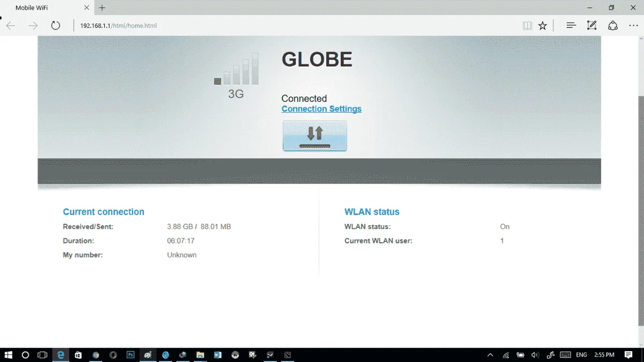Viewport: 644px width, 362px height.
Task: Click the Current WLAN user label
Action: 378,241
